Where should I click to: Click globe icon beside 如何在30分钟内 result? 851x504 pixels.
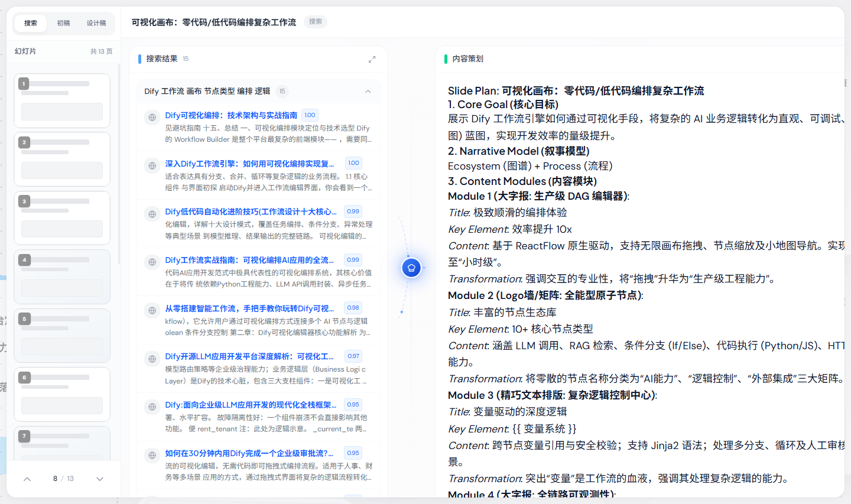click(x=152, y=456)
